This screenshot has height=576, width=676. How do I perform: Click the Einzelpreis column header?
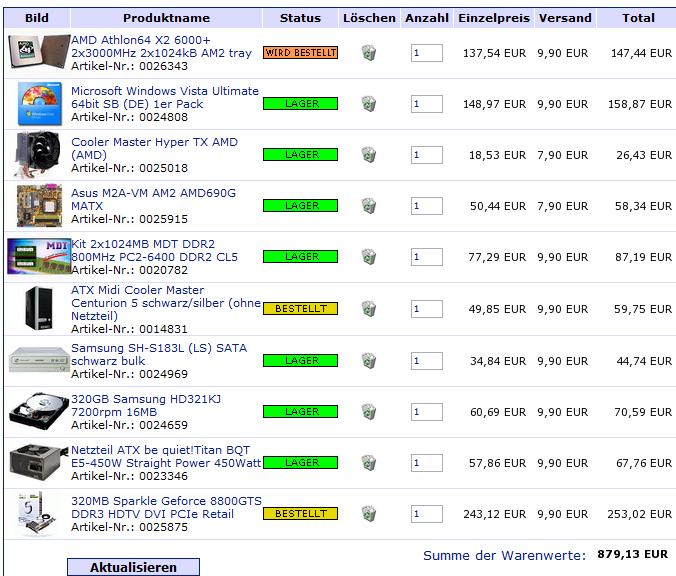[494, 18]
